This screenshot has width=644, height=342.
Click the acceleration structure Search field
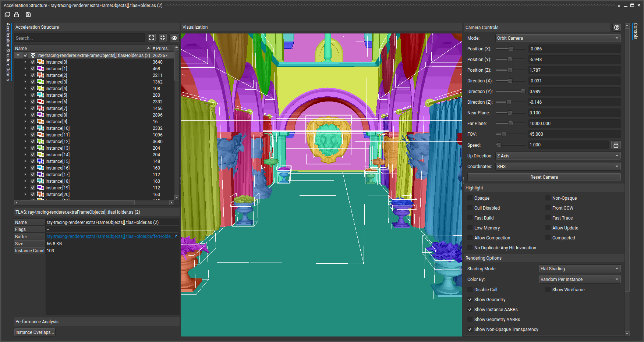(79, 38)
